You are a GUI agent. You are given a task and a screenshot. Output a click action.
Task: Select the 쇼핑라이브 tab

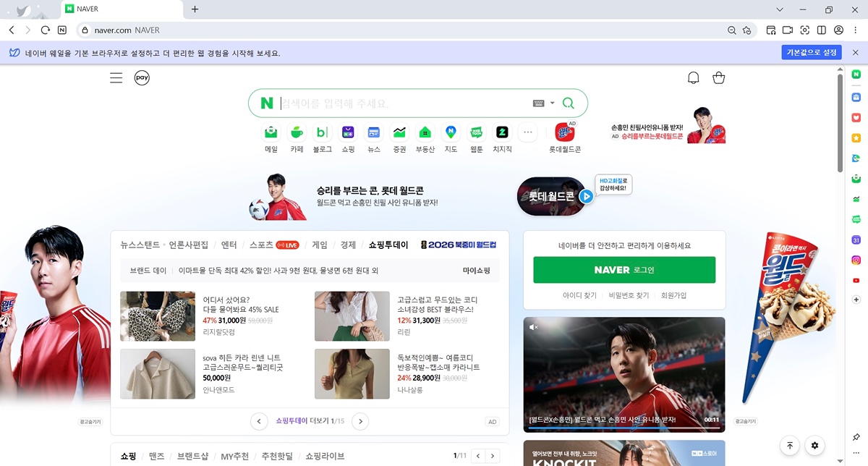point(325,457)
